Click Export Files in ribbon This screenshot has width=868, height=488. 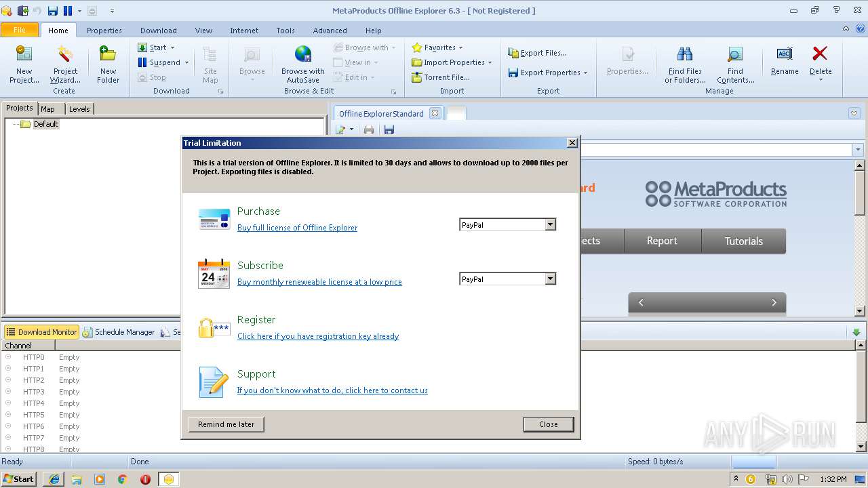coord(537,53)
